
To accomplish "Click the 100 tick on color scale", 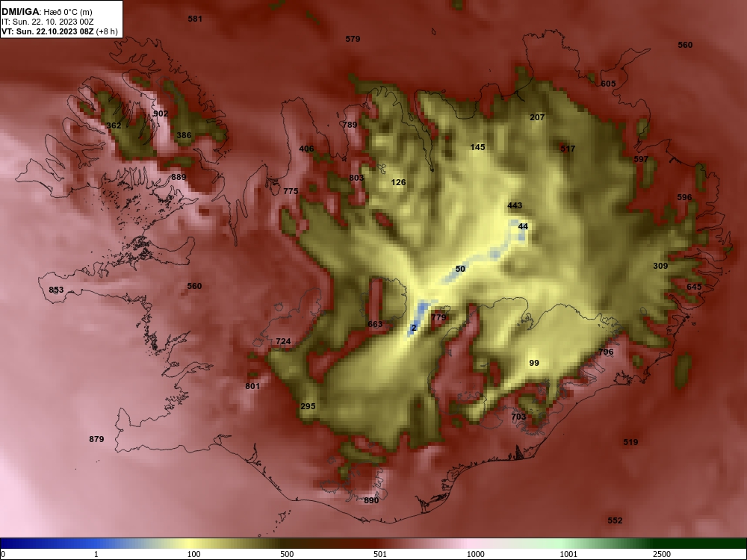I will (x=193, y=554).
